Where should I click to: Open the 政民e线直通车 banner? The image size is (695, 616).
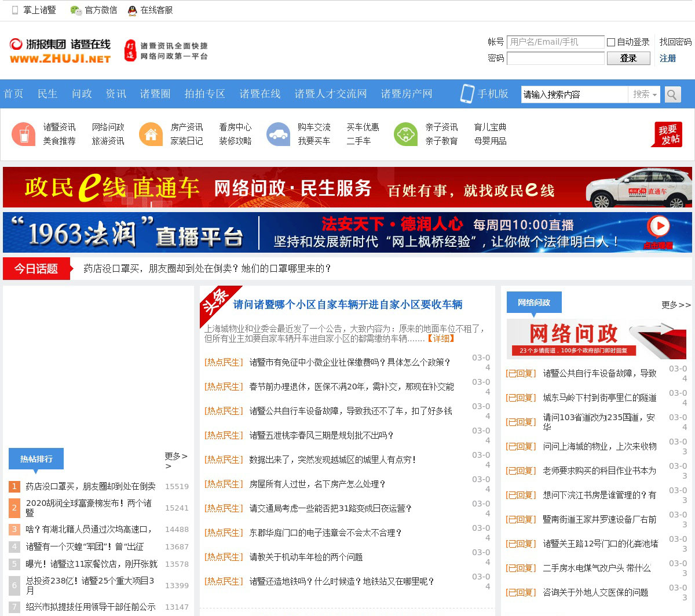pyautogui.click(x=348, y=187)
